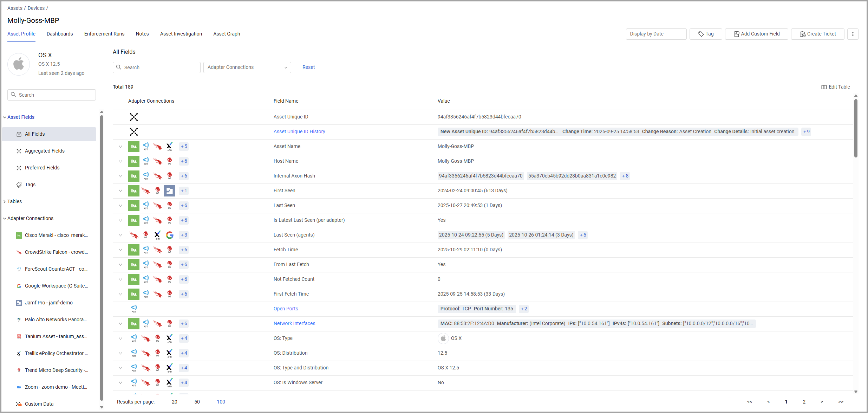868x413 pixels.
Task: Click the Edit Table columns icon
Action: 824,87
